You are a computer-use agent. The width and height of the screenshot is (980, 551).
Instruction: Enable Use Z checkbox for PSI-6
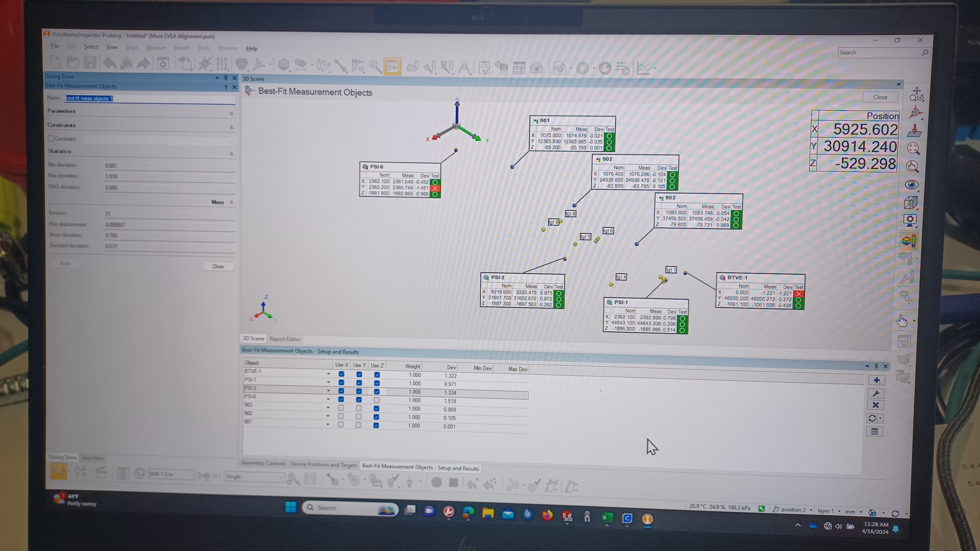pyautogui.click(x=377, y=400)
